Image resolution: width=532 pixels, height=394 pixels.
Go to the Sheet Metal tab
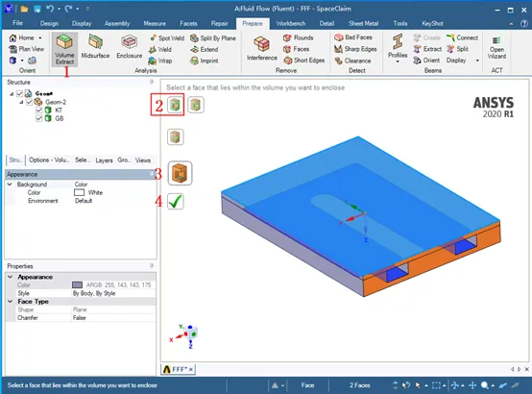pos(363,23)
